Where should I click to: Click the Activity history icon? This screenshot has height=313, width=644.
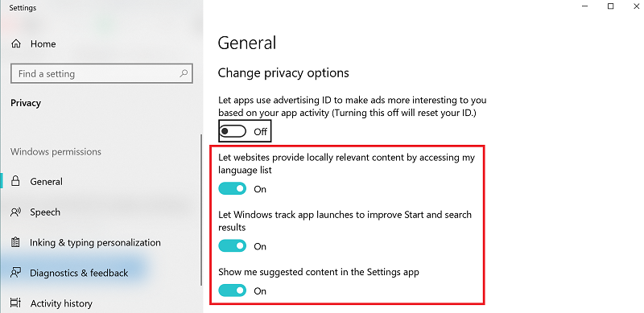pos(15,303)
